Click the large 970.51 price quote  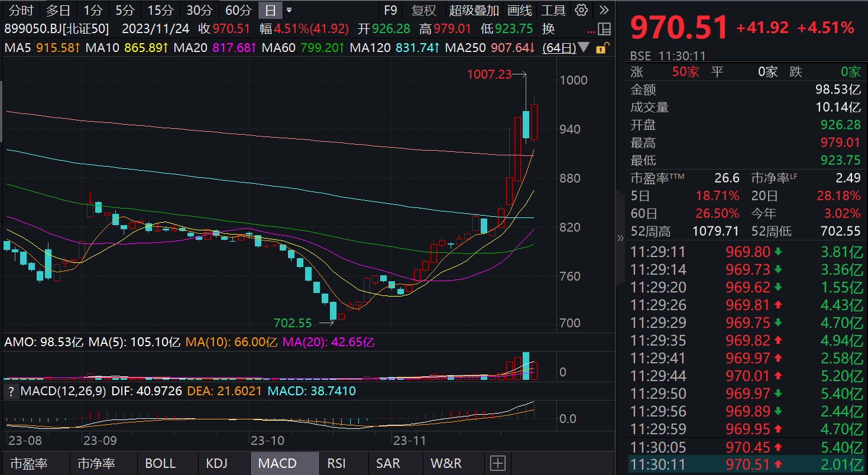click(679, 28)
